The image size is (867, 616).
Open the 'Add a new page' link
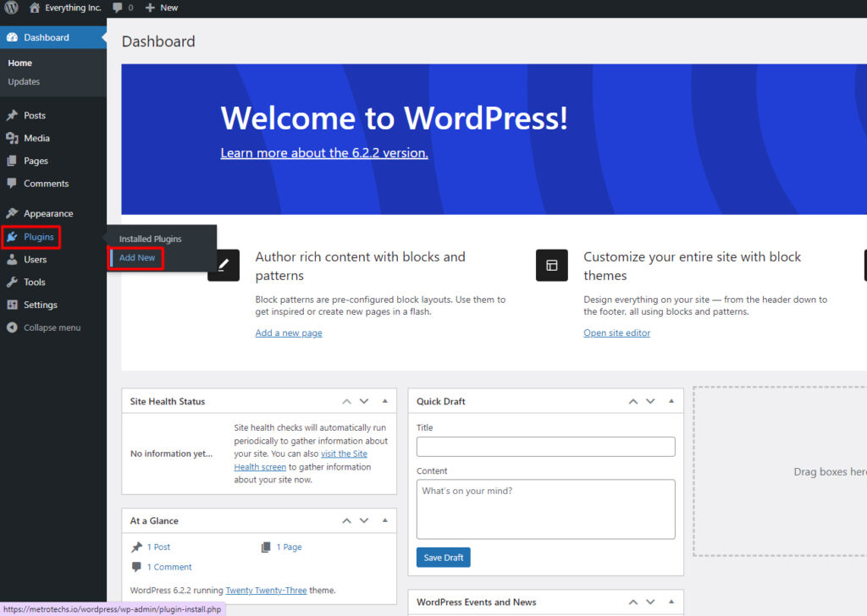pyautogui.click(x=289, y=333)
